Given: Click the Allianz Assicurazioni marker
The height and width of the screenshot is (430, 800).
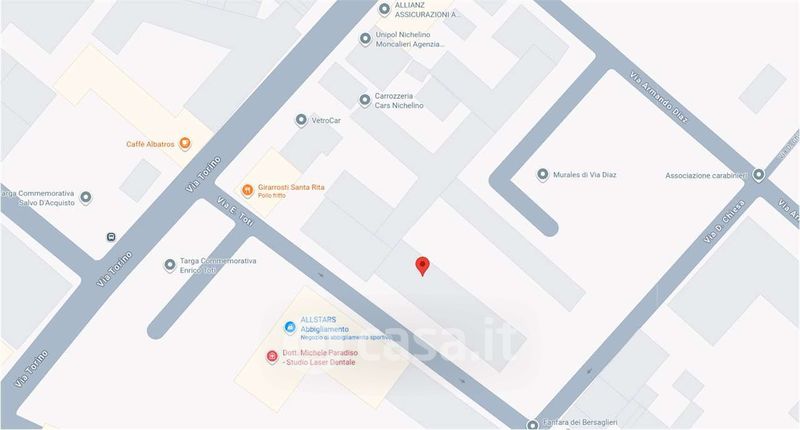Looking at the screenshot, I should pos(384,9).
